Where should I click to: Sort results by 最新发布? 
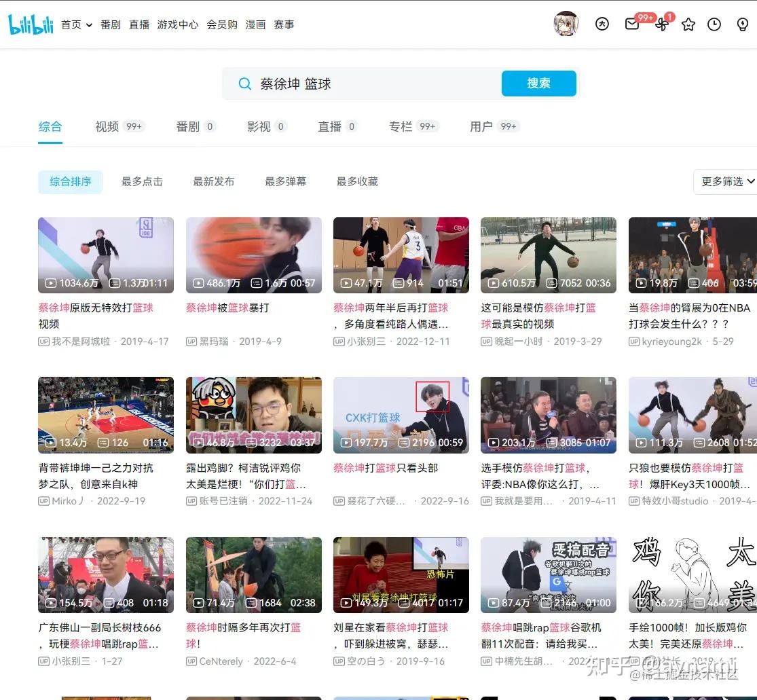(213, 182)
